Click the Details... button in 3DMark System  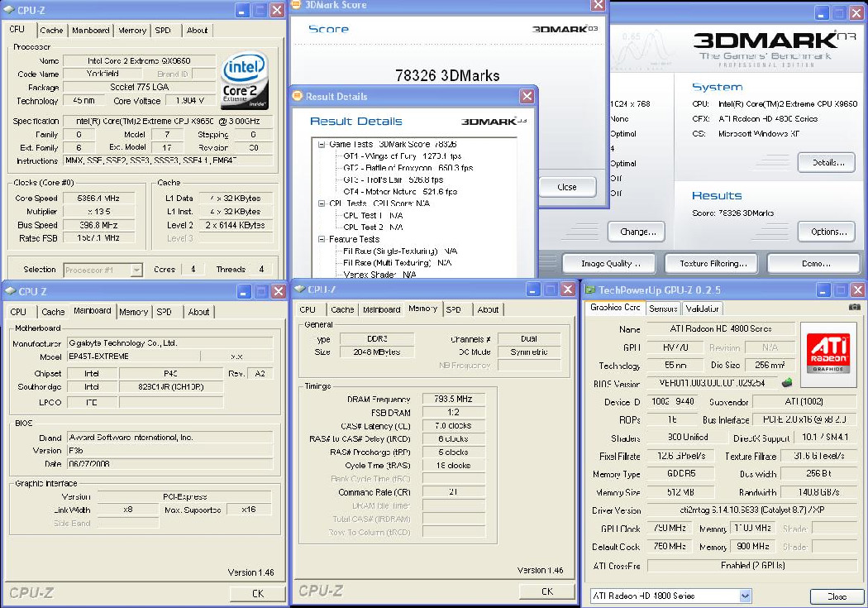(x=827, y=163)
